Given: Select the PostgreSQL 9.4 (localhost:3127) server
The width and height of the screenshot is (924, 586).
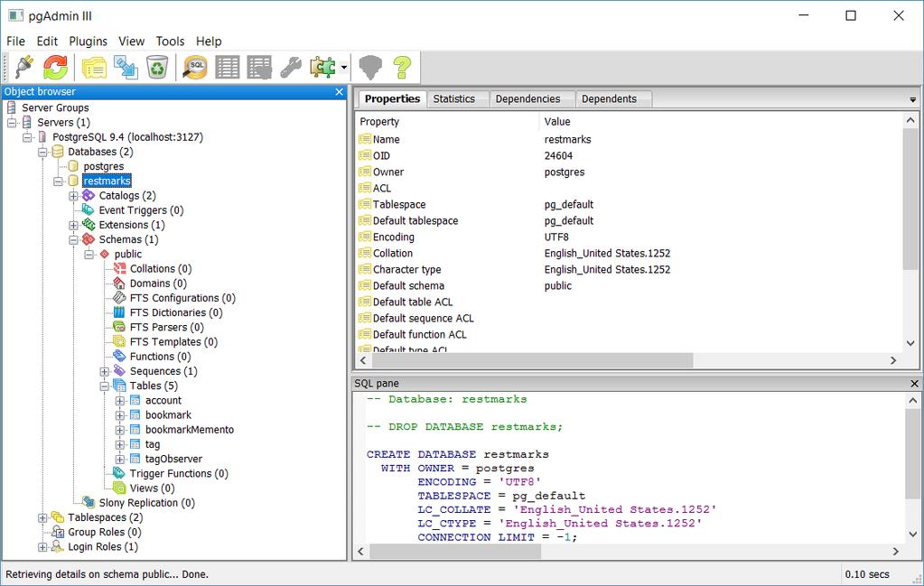Looking at the screenshot, I should 128,137.
